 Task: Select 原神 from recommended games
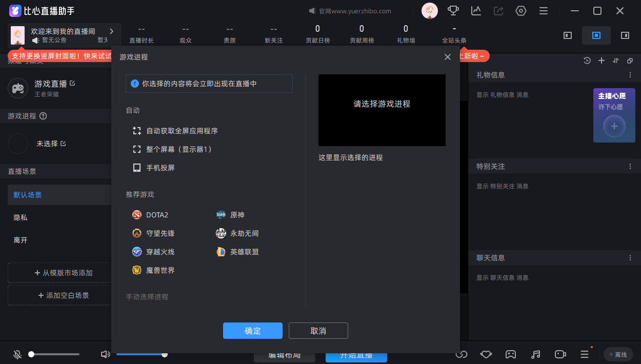[x=230, y=215]
